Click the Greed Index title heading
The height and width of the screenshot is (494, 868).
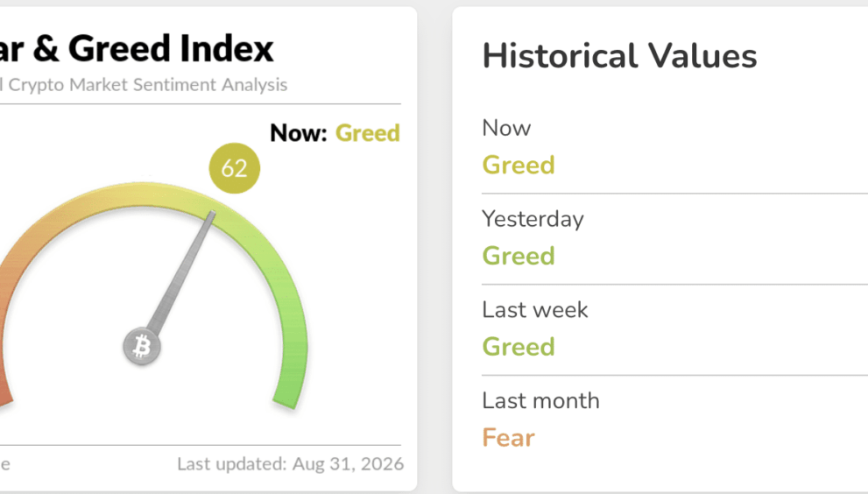[x=137, y=49]
